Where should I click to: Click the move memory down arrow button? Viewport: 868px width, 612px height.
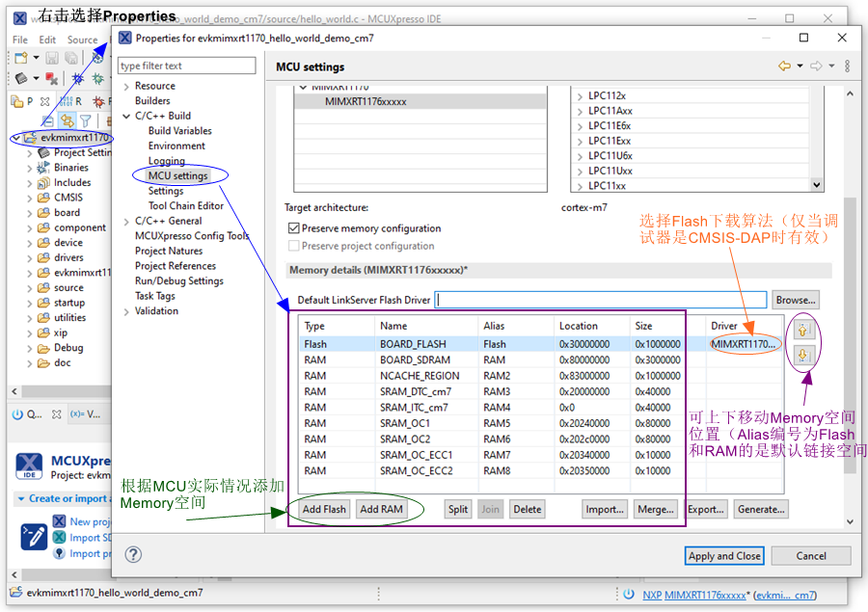tap(803, 355)
